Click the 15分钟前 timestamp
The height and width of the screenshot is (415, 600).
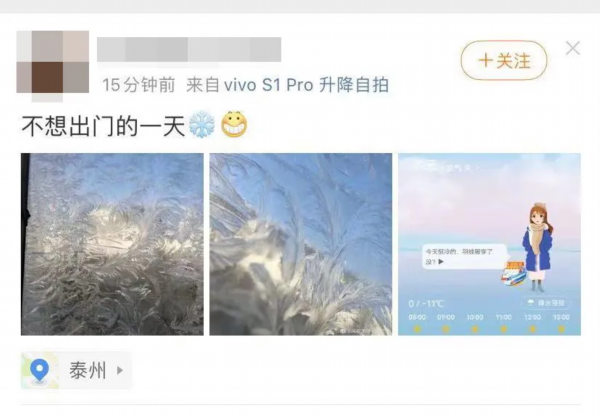pos(139,85)
